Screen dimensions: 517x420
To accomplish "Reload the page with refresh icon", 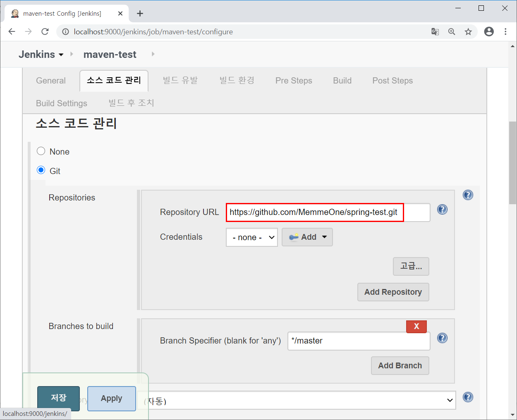I will (x=45, y=32).
